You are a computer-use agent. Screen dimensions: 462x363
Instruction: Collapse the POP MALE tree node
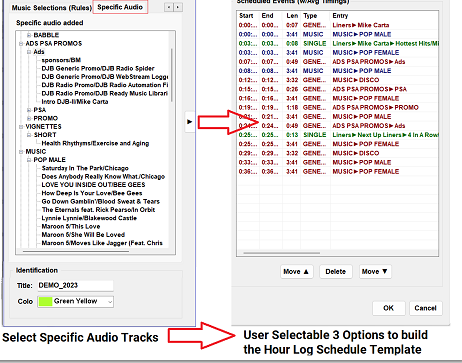click(x=29, y=160)
